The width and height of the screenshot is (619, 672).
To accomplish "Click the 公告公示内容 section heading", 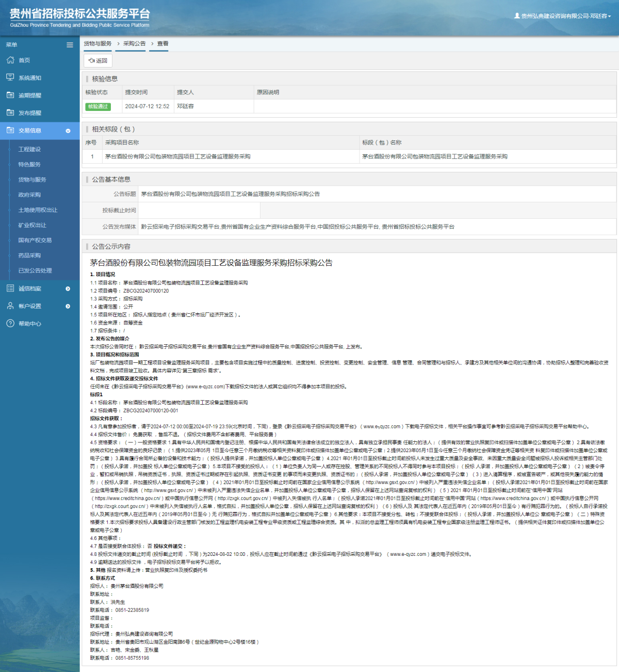I will point(111,247).
